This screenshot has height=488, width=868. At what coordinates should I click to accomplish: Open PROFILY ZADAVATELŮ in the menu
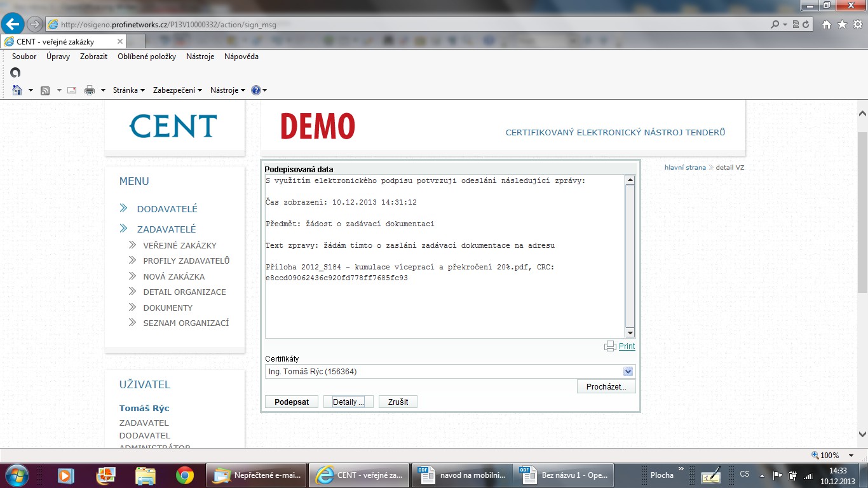pos(186,261)
